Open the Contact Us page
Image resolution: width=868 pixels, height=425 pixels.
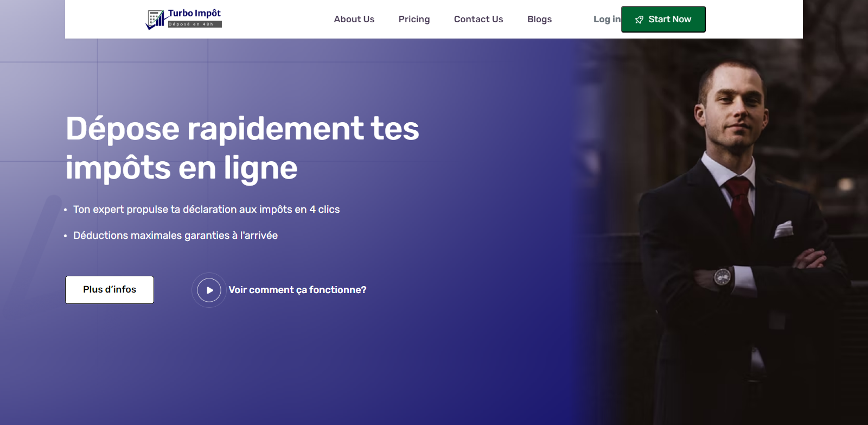(478, 19)
